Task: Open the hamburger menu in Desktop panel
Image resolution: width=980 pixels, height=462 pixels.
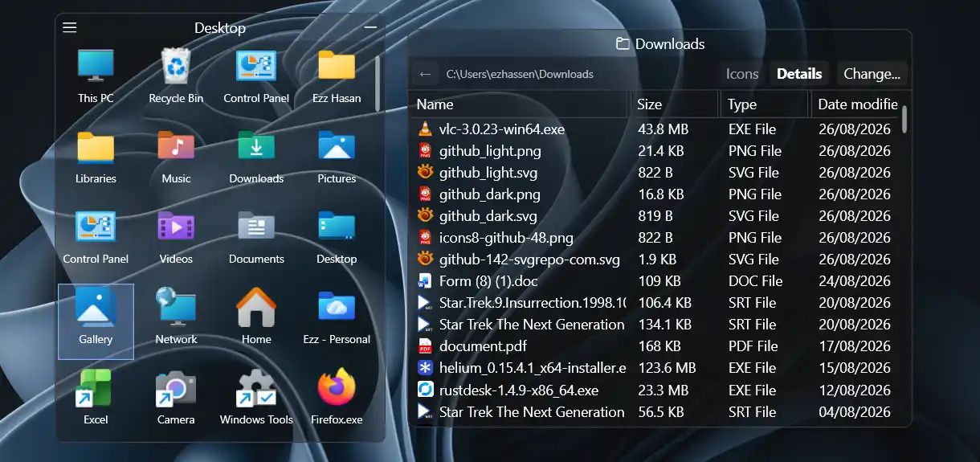Action: click(70, 28)
